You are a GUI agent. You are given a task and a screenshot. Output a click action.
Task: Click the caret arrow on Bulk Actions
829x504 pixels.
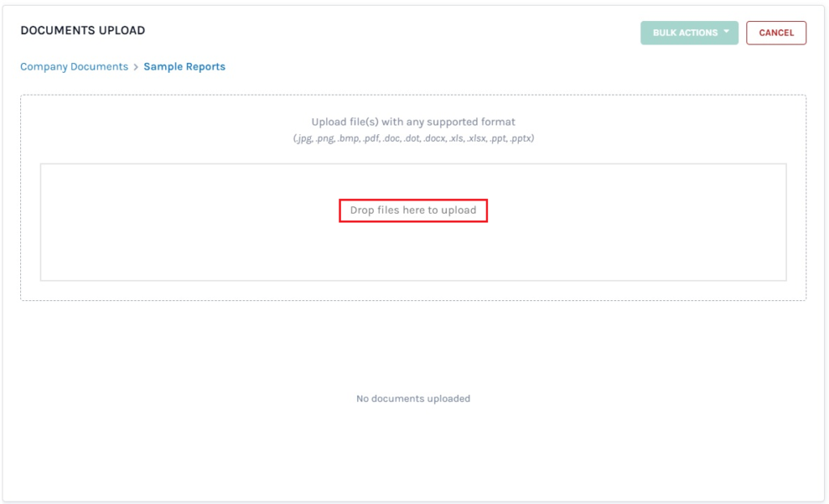point(726,32)
